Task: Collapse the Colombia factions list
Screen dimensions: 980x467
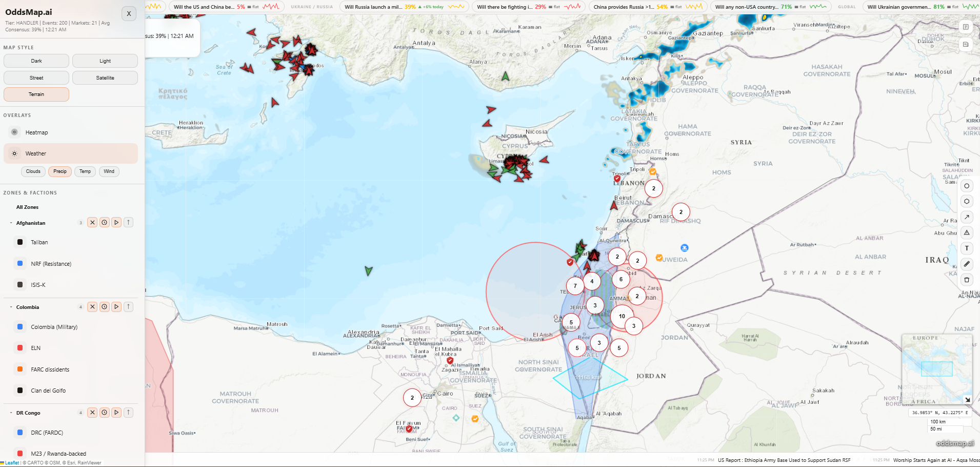Action: (x=11, y=307)
